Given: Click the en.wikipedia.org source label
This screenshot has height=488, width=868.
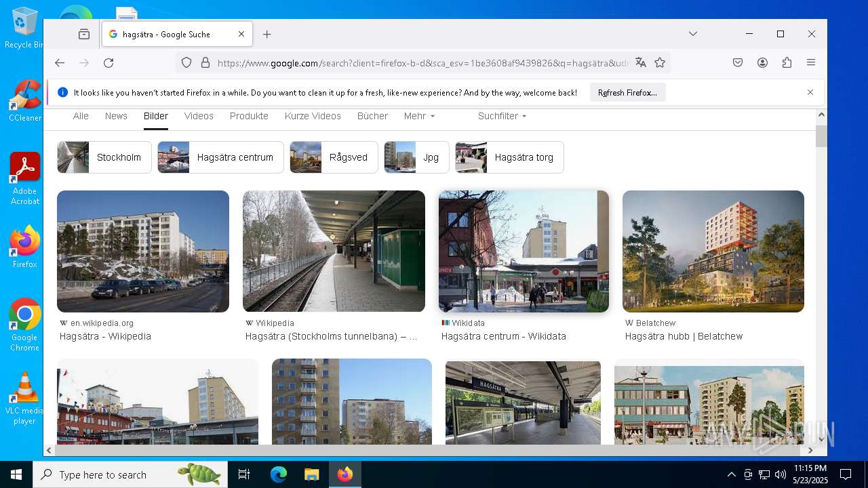Looking at the screenshot, I should coord(102,323).
